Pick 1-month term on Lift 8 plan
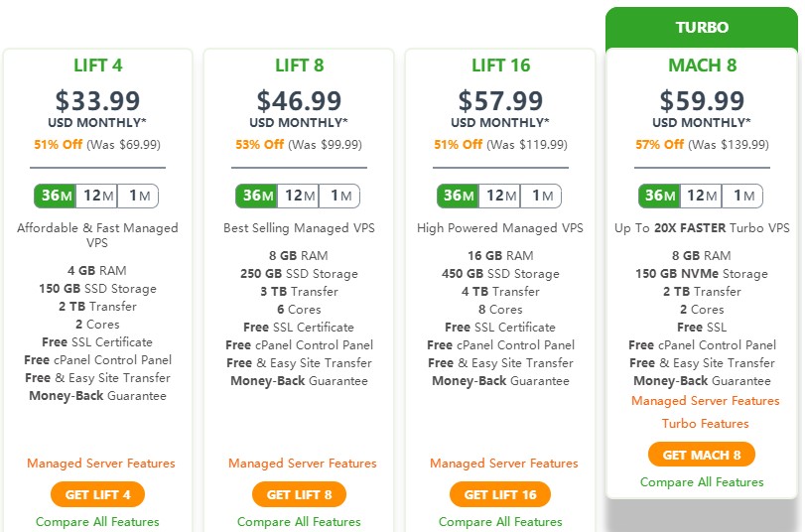The image size is (805, 532). [x=340, y=196]
